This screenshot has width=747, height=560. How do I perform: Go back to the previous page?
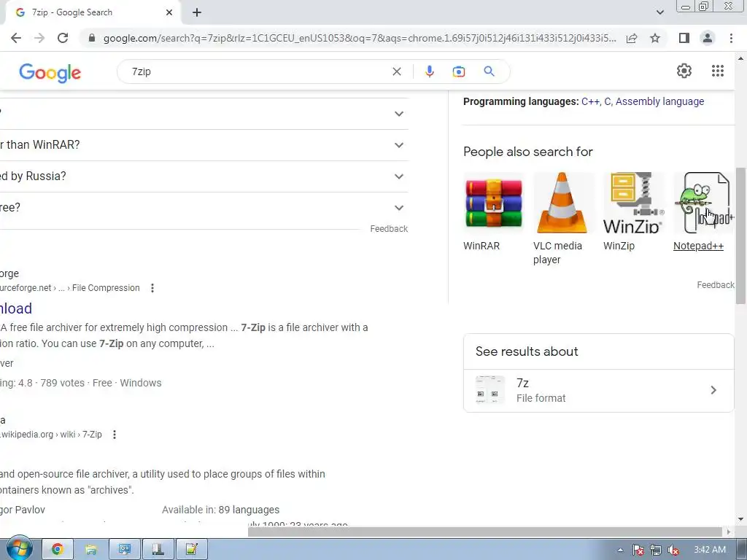(16, 38)
